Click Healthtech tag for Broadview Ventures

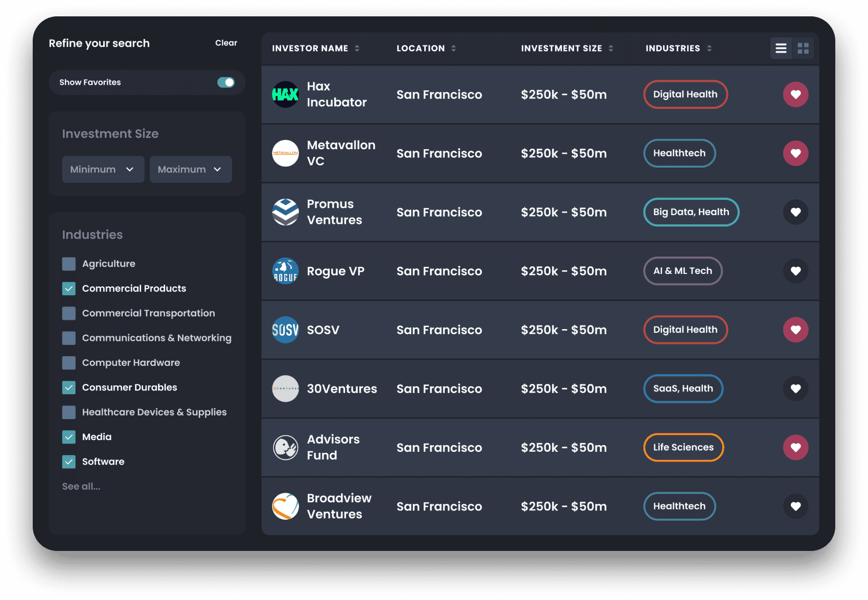[x=679, y=506]
